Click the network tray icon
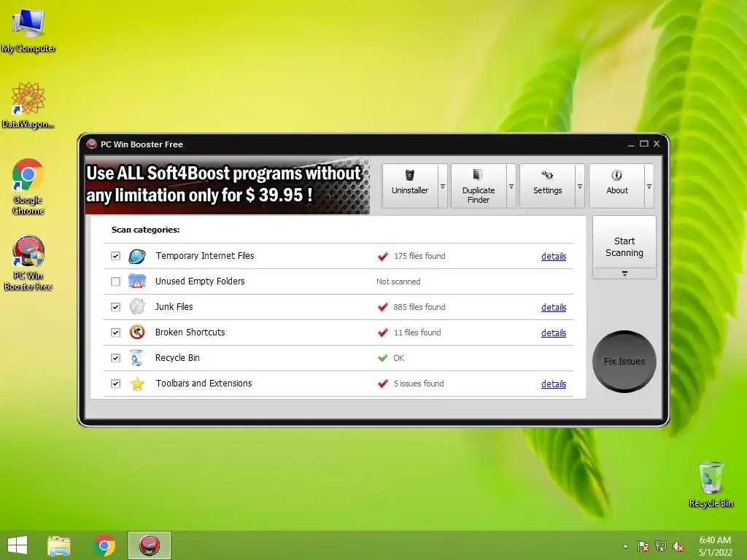 (x=661, y=546)
